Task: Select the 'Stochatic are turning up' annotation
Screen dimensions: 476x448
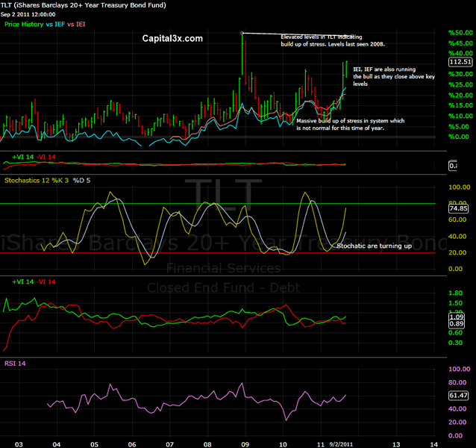Action: pos(374,245)
